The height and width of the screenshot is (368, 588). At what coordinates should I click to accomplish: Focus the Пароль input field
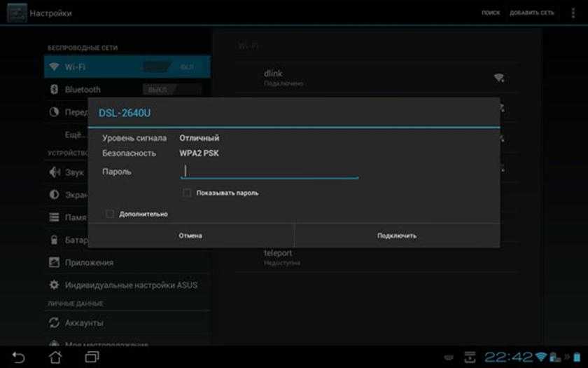(269, 171)
